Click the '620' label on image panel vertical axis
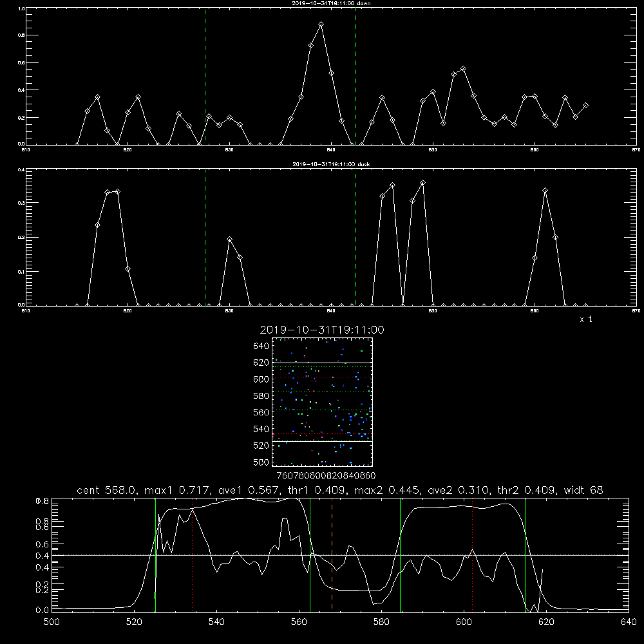 (261, 363)
